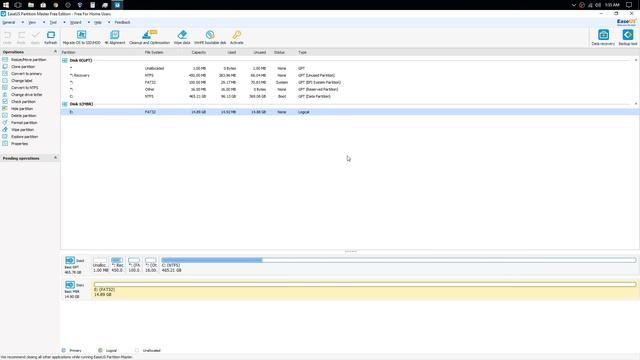Select Convert to primary operation
Image resolution: width=640 pixels, height=360 pixels.
click(22, 73)
